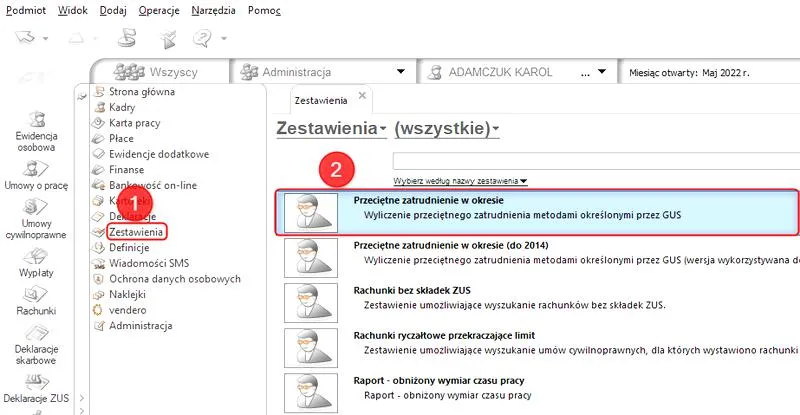The image size is (800, 415).
Task: Open Ochrona danych osobowych in navigation
Action: 175,279
